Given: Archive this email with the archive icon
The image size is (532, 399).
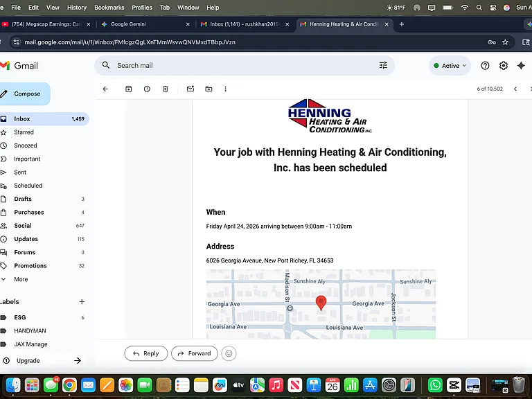Looking at the screenshot, I should [x=129, y=89].
